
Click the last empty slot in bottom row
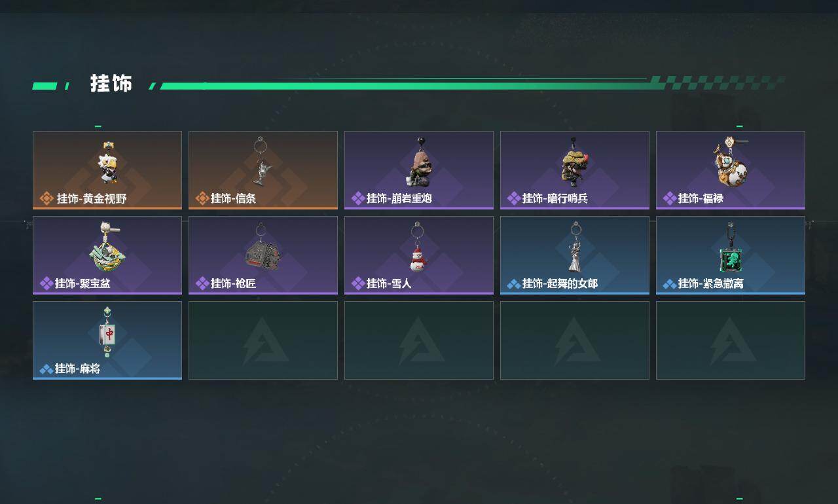tap(731, 340)
